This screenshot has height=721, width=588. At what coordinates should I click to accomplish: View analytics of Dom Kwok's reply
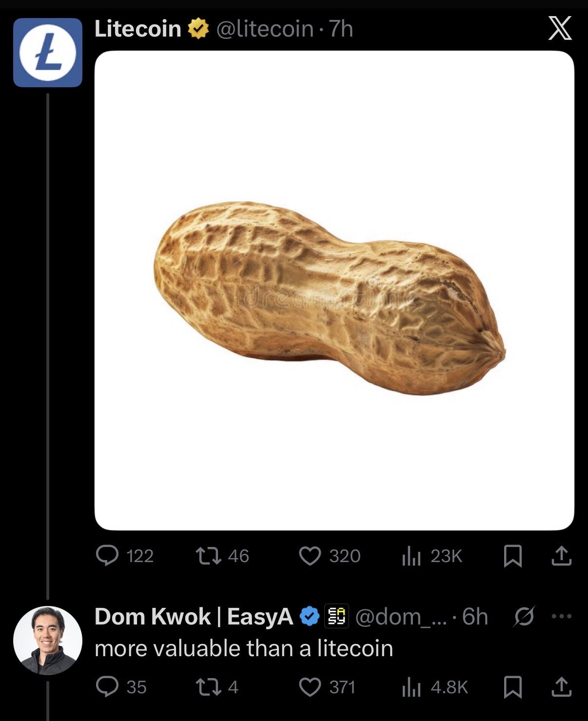[x=412, y=687]
